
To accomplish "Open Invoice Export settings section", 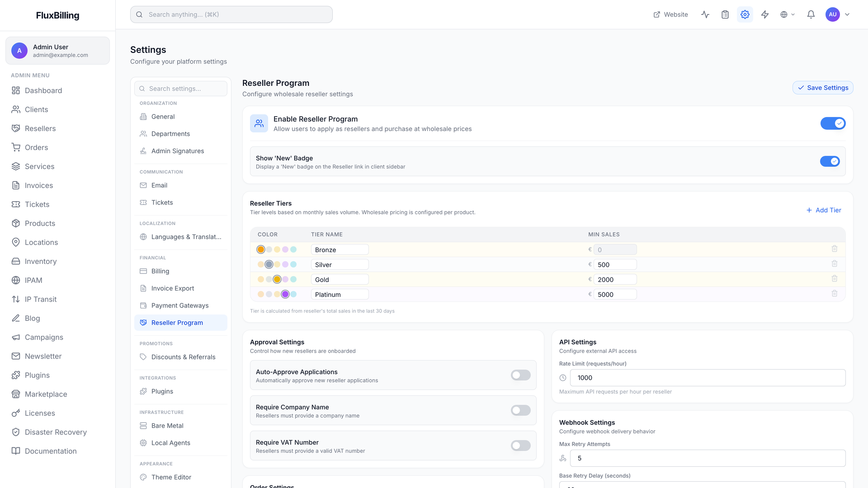I will point(181,288).
